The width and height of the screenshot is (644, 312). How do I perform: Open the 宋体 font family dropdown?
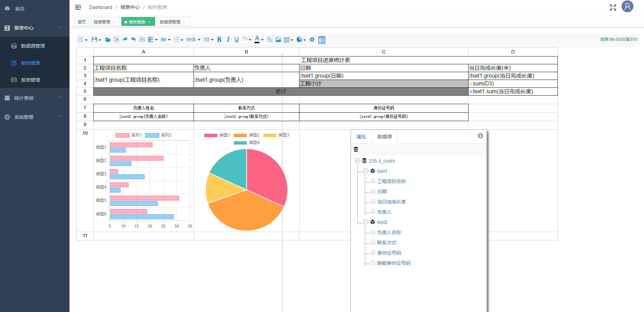pyautogui.click(x=193, y=40)
